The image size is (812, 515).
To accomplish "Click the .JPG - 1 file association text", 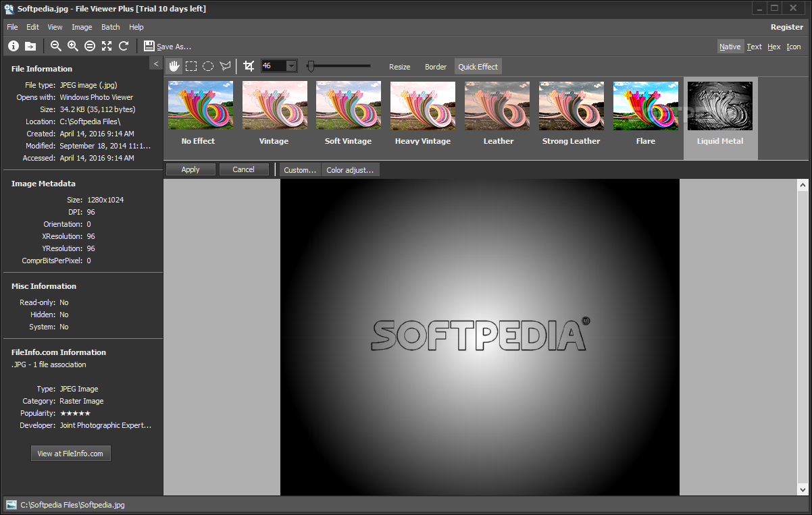I will [x=49, y=364].
